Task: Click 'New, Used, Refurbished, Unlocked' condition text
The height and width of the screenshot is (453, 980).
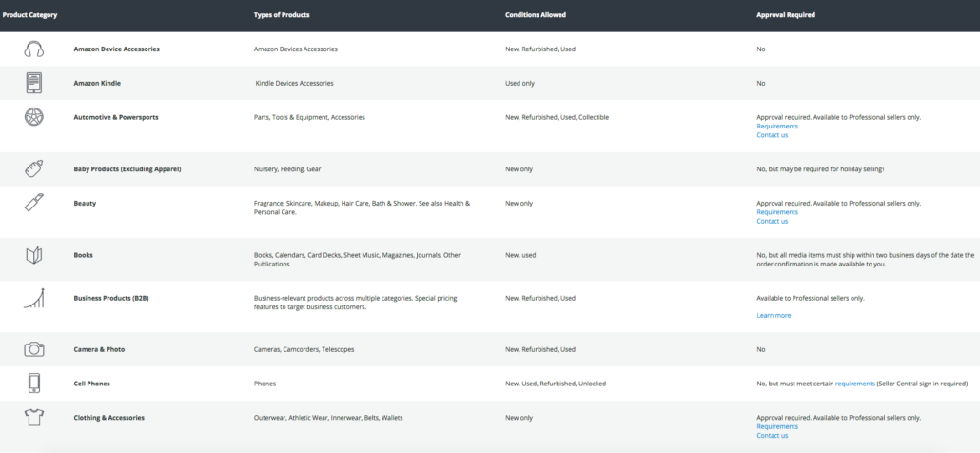Action: click(x=556, y=384)
